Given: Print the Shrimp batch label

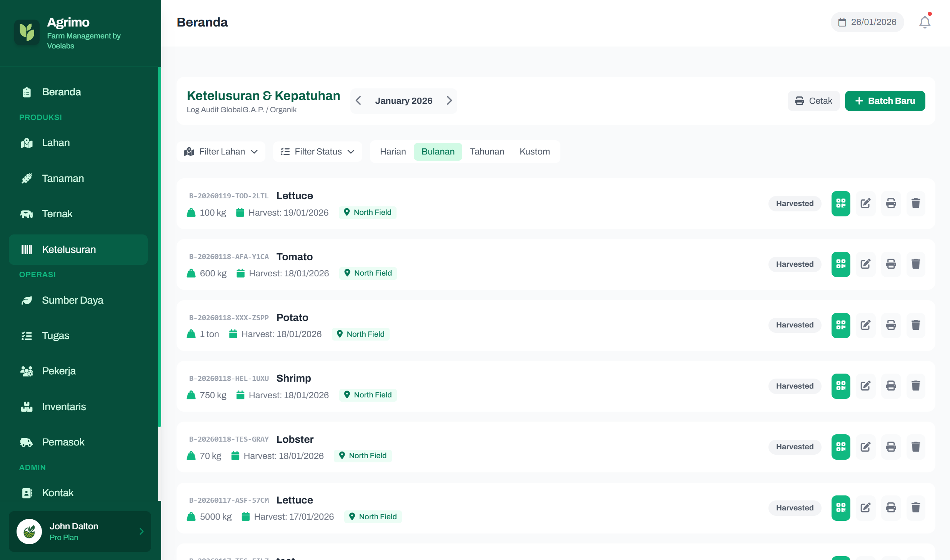Looking at the screenshot, I should tap(891, 386).
